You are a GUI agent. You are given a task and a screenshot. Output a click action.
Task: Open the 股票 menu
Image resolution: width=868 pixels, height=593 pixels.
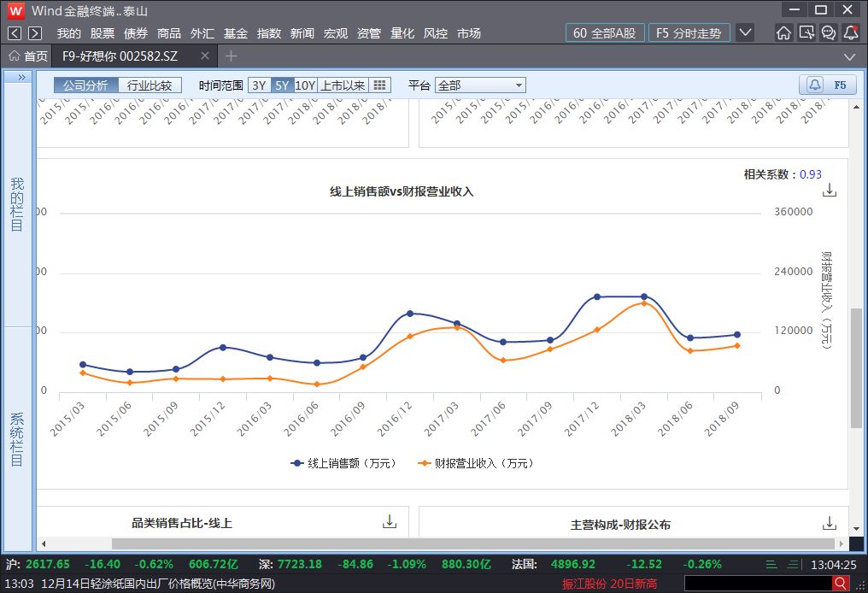pyautogui.click(x=103, y=33)
